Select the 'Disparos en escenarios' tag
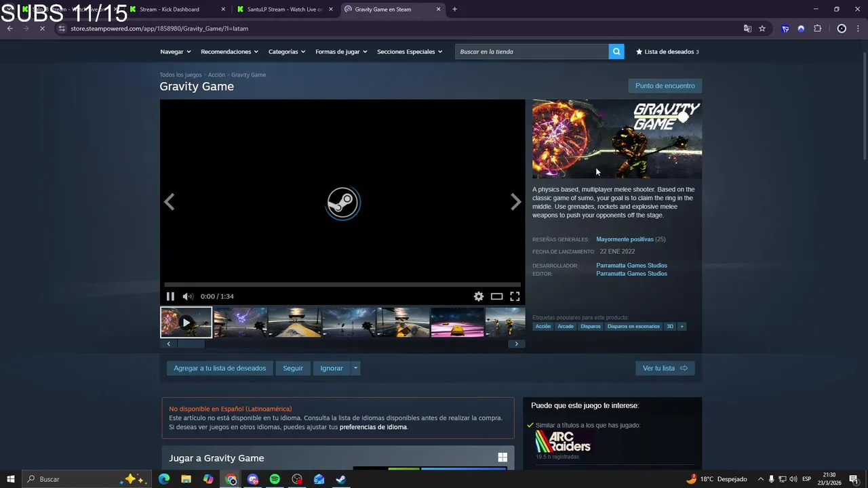868x488 pixels. [633, 327]
